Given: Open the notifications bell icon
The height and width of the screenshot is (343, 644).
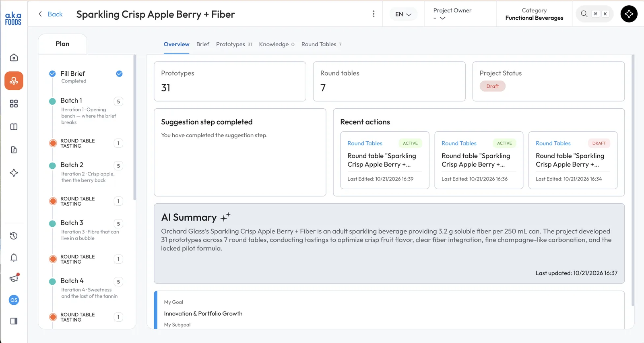Looking at the screenshot, I should point(14,257).
